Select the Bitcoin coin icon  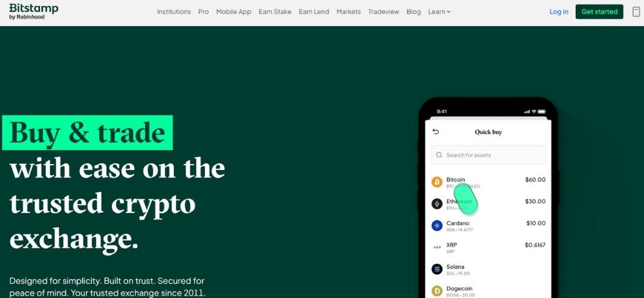[x=437, y=182]
